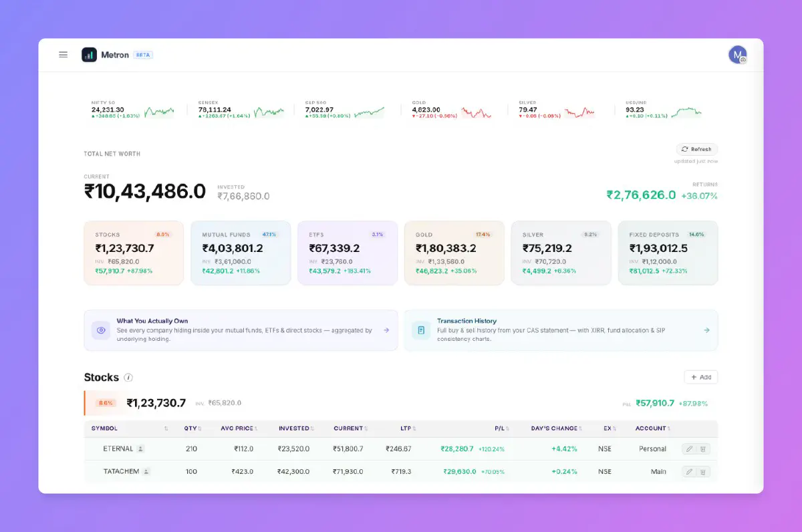
Task: Click the info icon beside Stocks heading
Action: 128,378
